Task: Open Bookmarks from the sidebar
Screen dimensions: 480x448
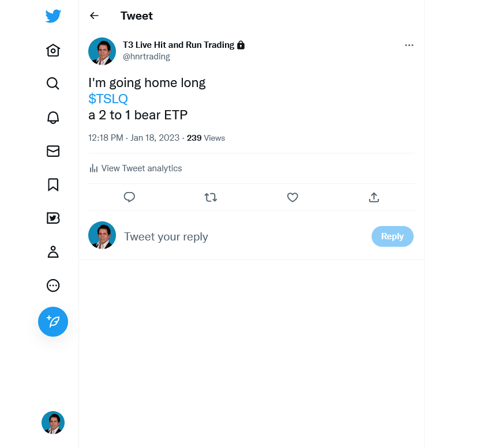Action: (53, 185)
